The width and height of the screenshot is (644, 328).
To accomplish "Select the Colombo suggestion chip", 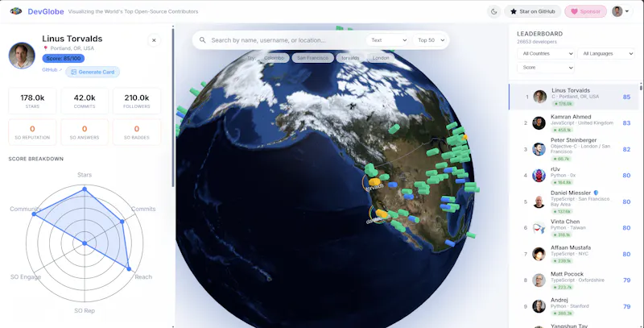I will [x=274, y=58].
